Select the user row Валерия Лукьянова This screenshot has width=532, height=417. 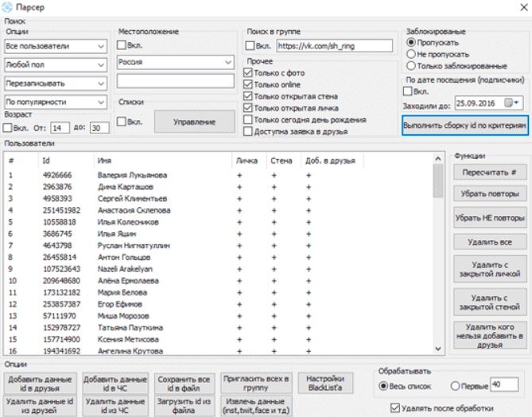click(x=219, y=176)
